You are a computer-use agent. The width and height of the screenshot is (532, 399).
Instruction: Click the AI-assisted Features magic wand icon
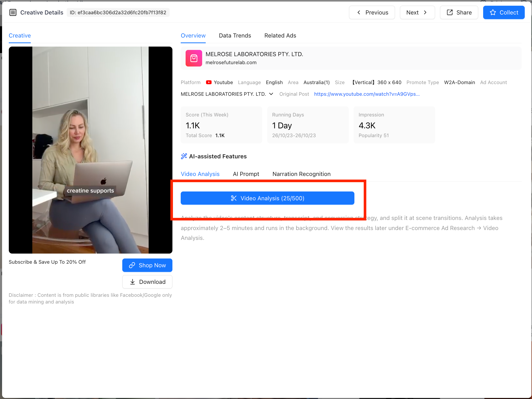pos(184,156)
